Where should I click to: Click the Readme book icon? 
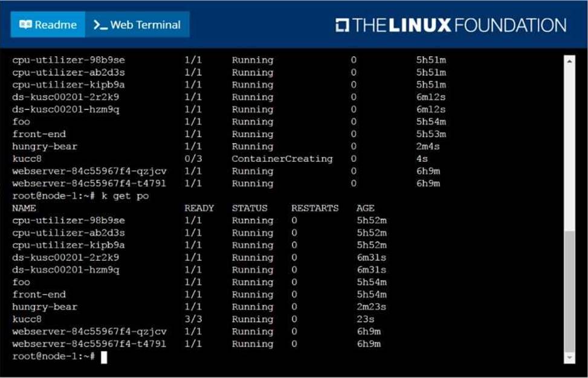26,25
